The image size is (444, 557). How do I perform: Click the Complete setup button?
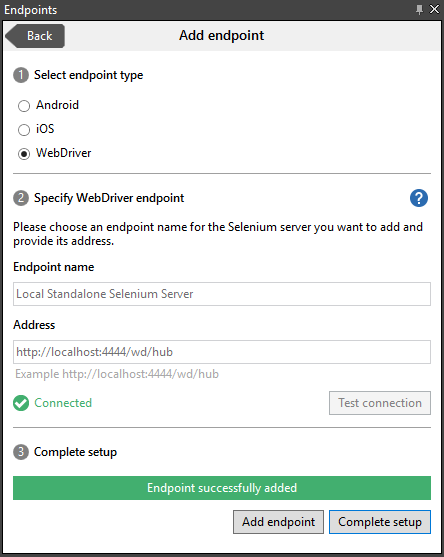380,522
